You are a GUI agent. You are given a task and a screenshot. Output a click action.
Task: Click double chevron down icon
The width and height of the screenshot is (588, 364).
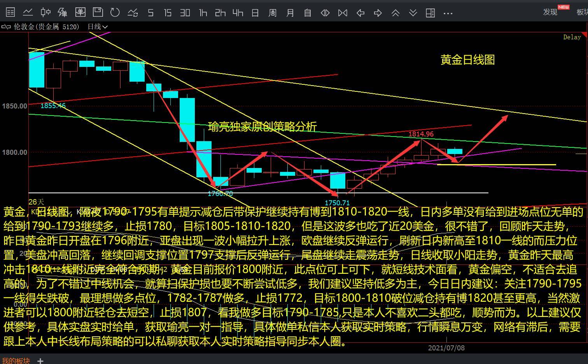(x=413, y=13)
